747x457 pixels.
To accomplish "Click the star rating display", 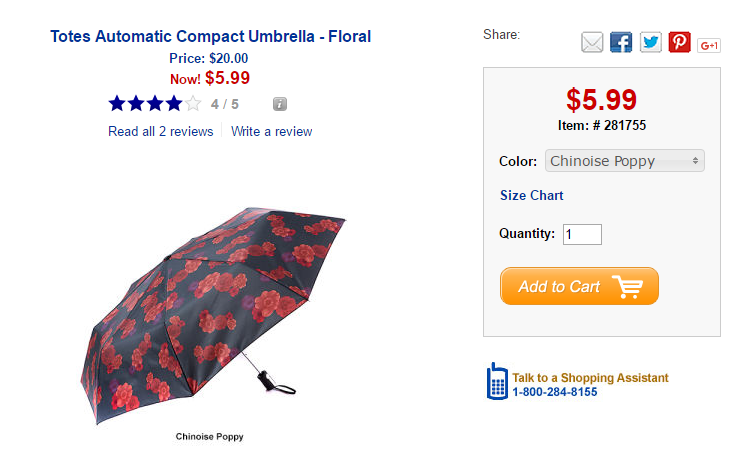I will click(x=155, y=103).
